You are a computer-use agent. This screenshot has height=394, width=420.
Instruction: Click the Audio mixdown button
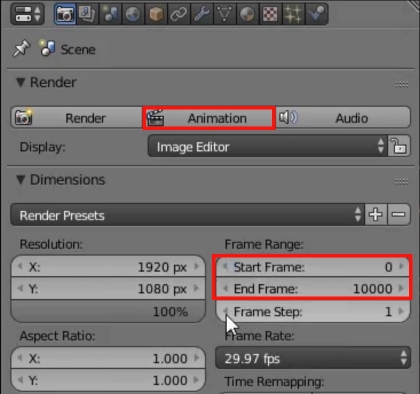click(343, 118)
